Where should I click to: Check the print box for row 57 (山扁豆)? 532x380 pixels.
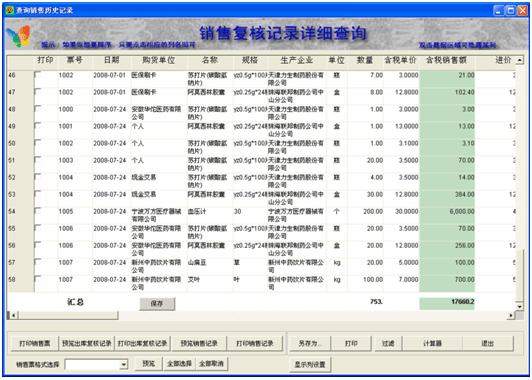point(38,262)
